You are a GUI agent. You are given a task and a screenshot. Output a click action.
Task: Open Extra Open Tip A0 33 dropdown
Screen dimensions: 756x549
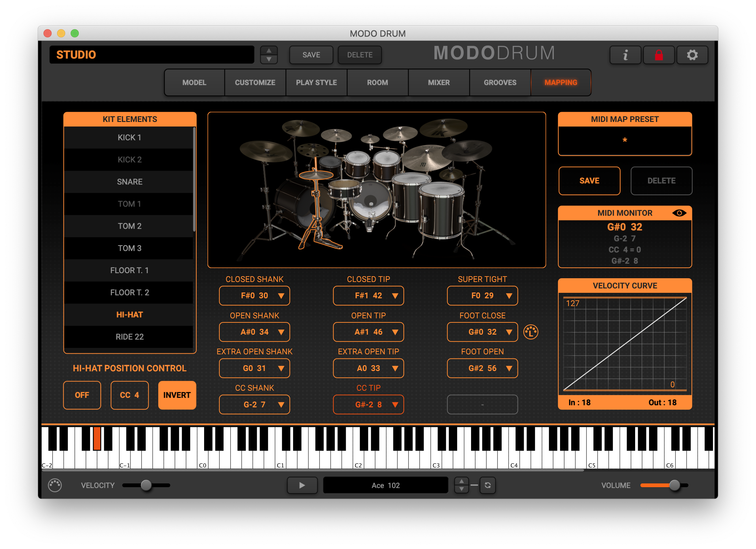368,368
